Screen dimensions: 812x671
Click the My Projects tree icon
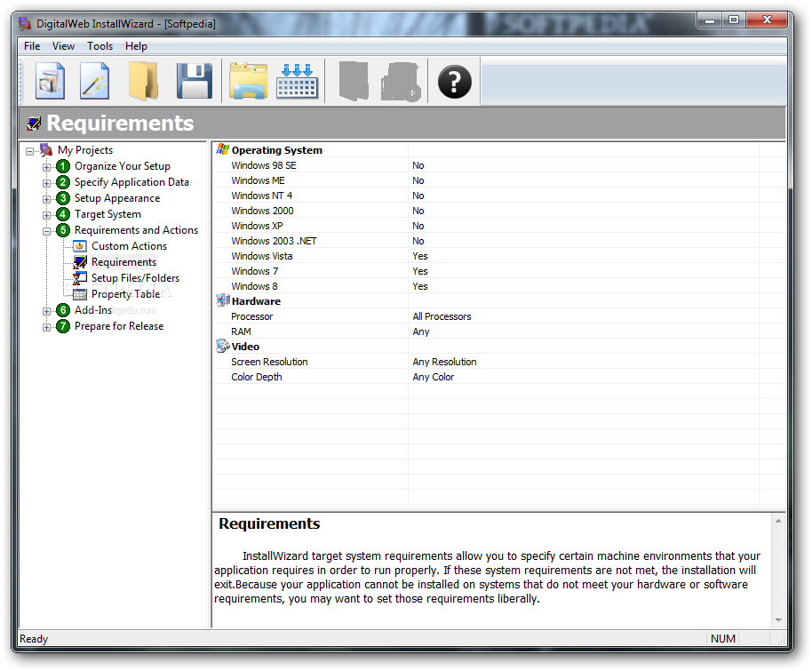(x=46, y=150)
